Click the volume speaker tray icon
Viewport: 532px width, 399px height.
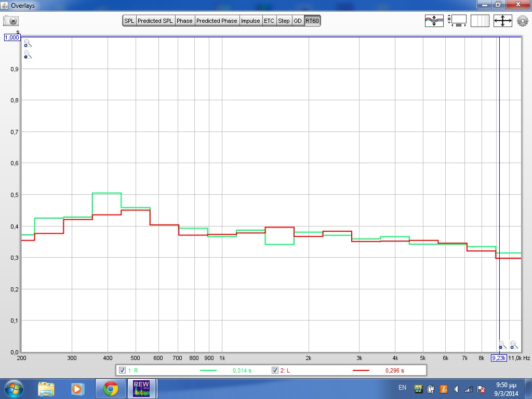tap(456, 389)
